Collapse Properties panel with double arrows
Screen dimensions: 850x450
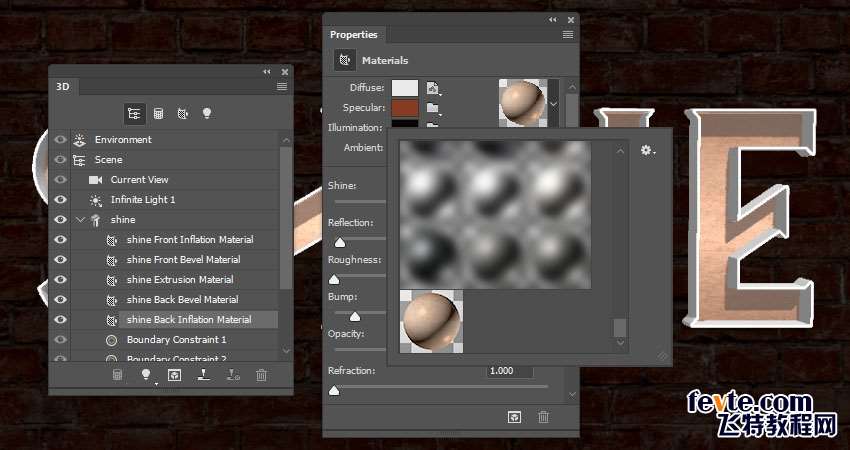552,20
